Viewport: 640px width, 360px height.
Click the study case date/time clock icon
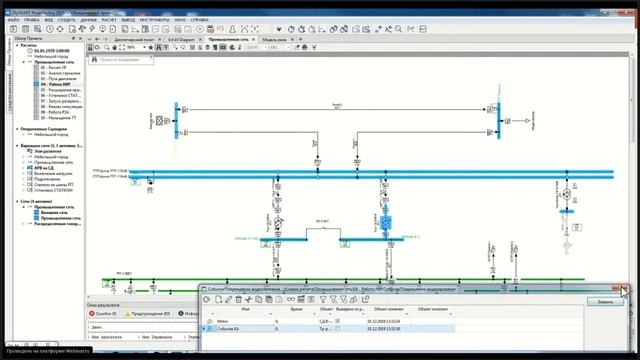pos(50,29)
